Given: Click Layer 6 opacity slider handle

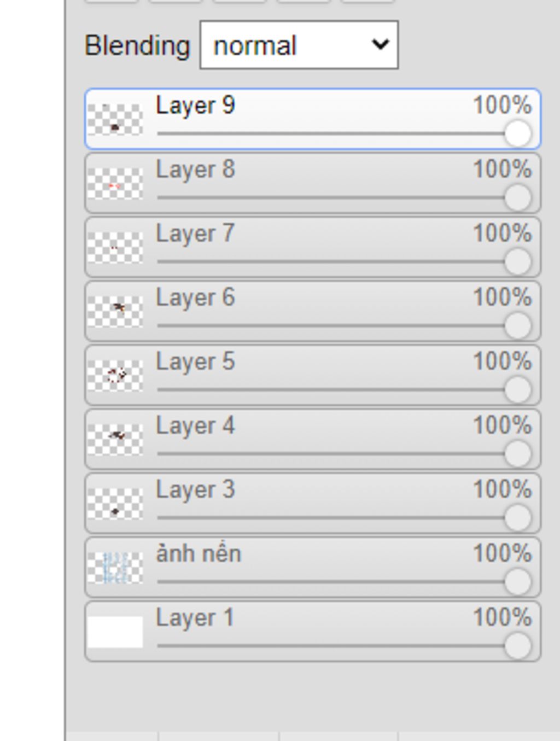Looking at the screenshot, I should click(x=518, y=325).
